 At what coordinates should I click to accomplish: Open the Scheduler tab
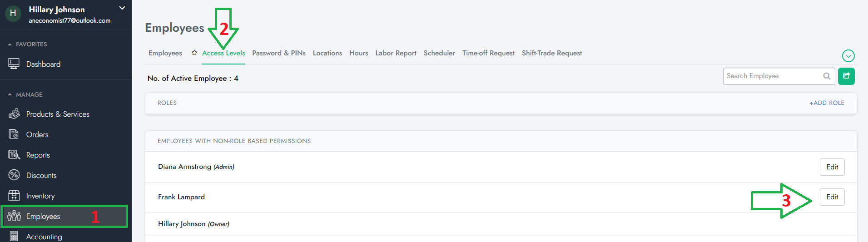coord(439,53)
